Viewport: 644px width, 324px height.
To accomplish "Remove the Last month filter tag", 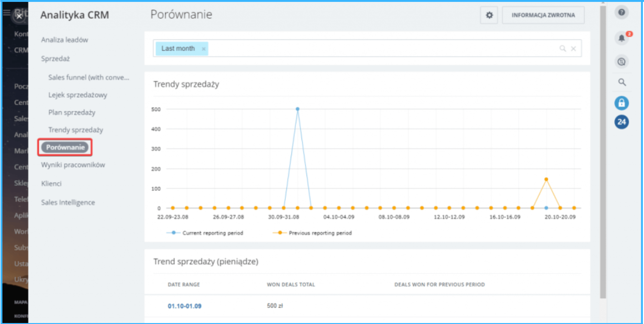I will pos(203,49).
